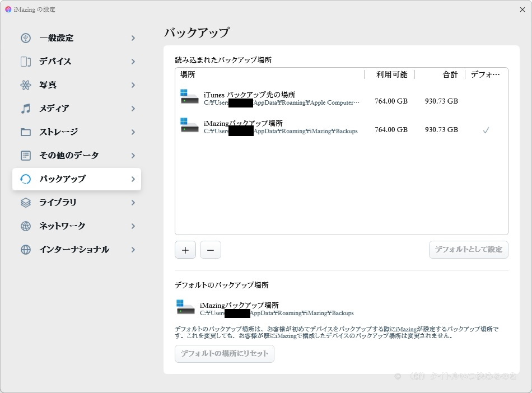Open the その他のデータ section
The width and height of the screenshot is (532, 393).
77,155
